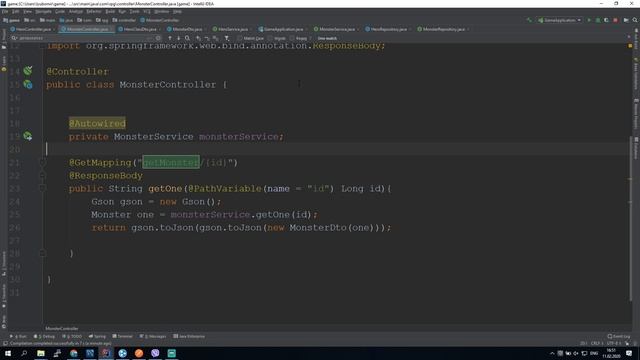Click the Project Structure icon in toolbar
Viewport: 640px width, 360px height.
pos(626,20)
